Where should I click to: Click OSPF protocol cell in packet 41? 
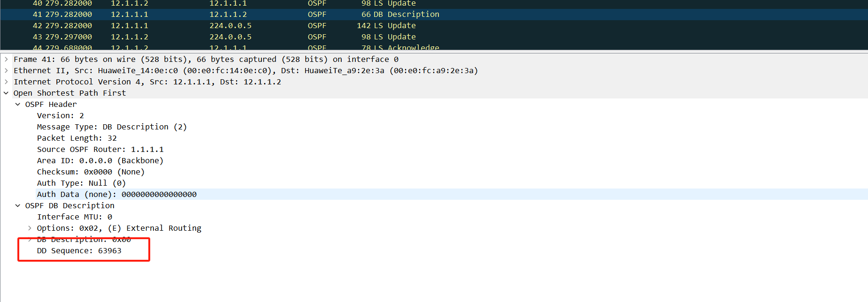(x=317, y=15)
